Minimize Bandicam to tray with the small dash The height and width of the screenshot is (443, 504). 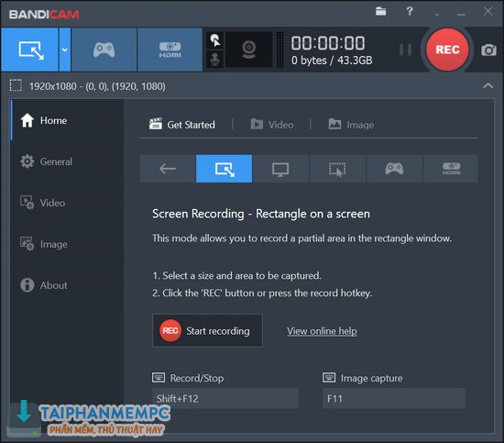tap(437, 14)
